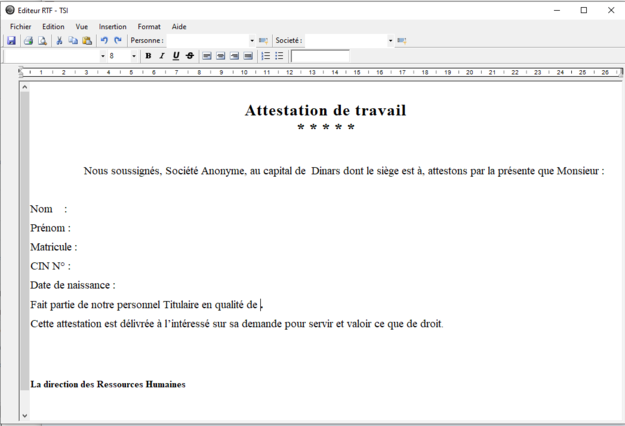Minimize the Editeur RTF window
The height and width of the screenshot is (426, 625).
(557, 10)
